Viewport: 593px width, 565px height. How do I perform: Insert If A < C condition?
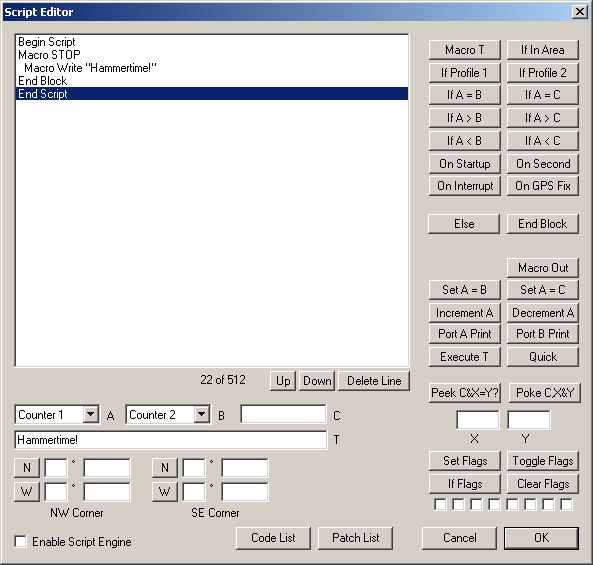click(x=543, y=141)
